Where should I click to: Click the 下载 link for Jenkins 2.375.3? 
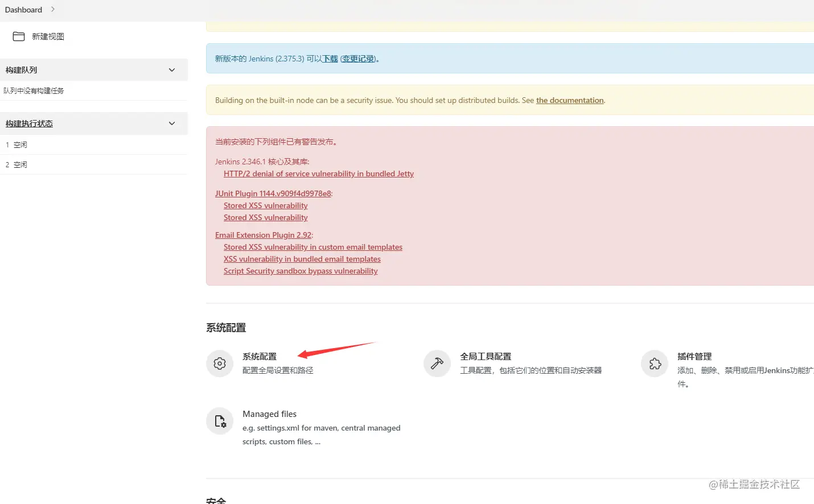[330, 59]
